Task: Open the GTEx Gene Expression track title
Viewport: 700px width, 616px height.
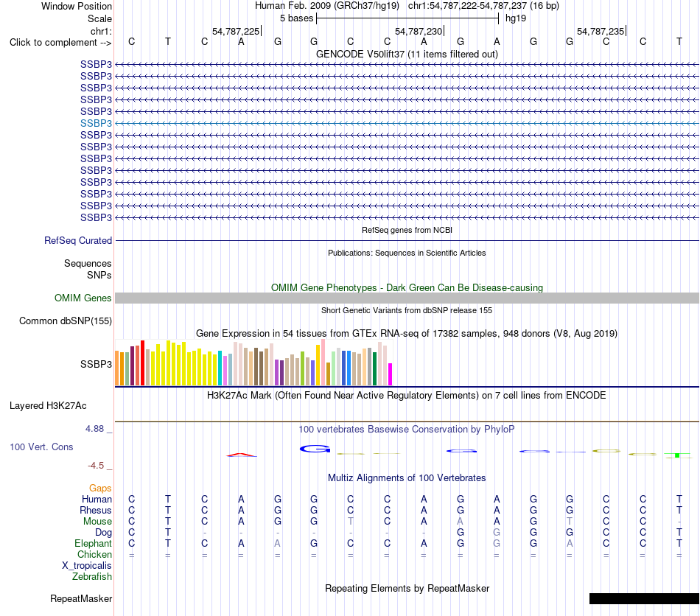Action: (x=407, y=334)
